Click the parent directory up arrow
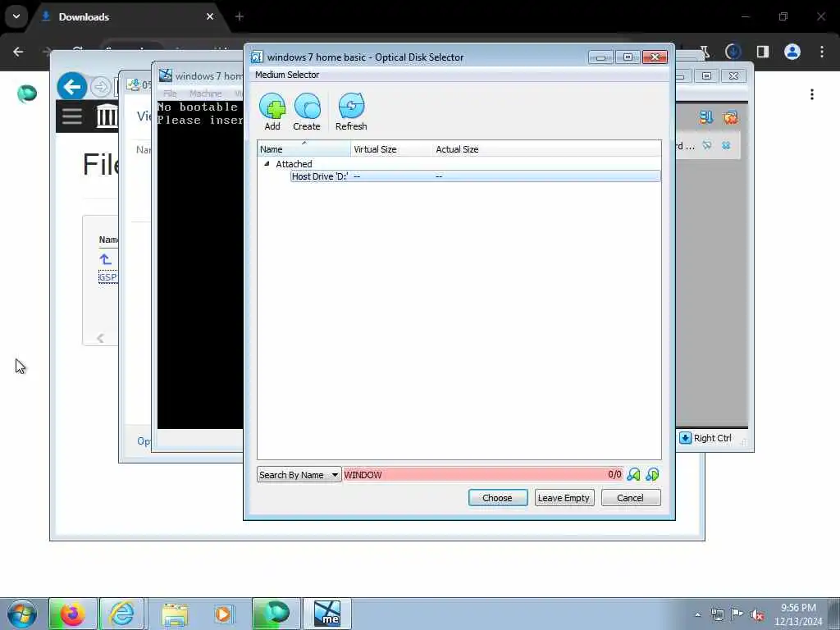The width and height of the screenshot is (840, 630). pos(106,259)
